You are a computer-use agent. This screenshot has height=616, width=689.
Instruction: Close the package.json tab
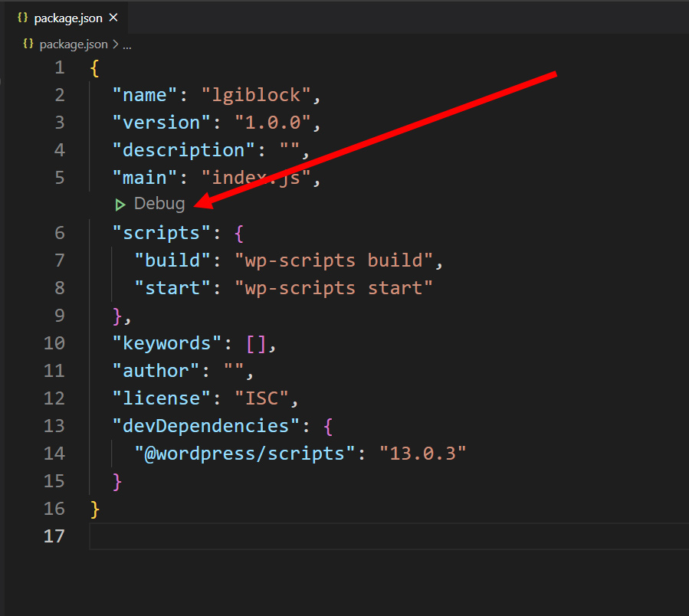click(113, 18)
